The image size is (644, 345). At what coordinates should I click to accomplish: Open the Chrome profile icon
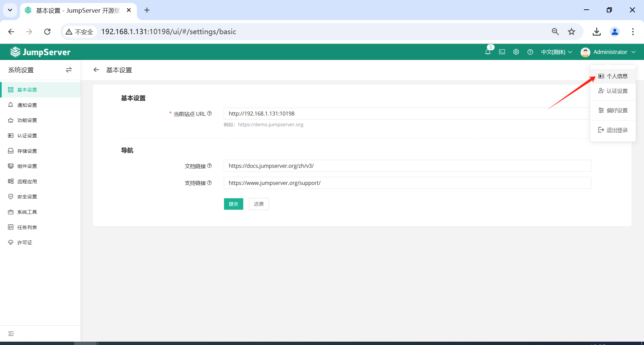614,31
